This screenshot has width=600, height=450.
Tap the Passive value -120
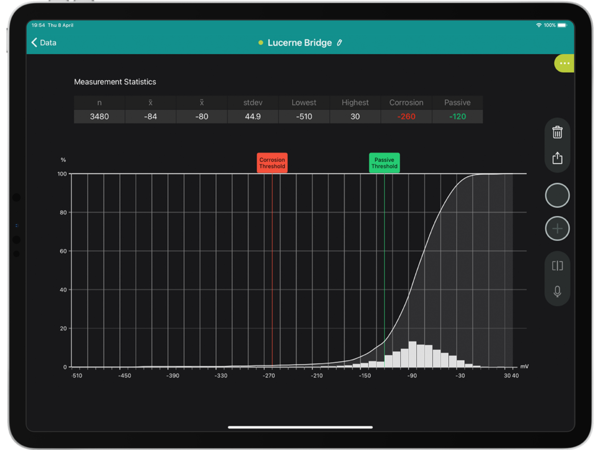(x=458, y=116)
